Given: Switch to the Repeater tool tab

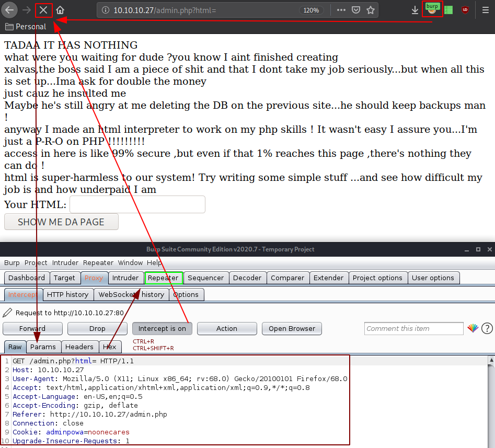Looking at the screenshot, I should [163, 278].
